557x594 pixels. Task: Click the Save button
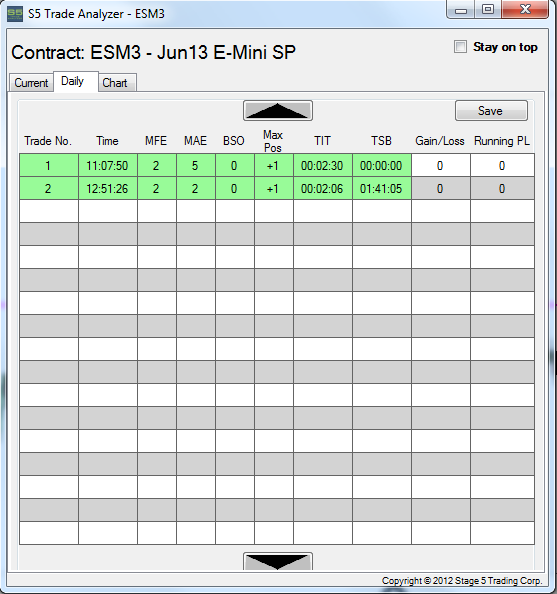pos(491,111)
